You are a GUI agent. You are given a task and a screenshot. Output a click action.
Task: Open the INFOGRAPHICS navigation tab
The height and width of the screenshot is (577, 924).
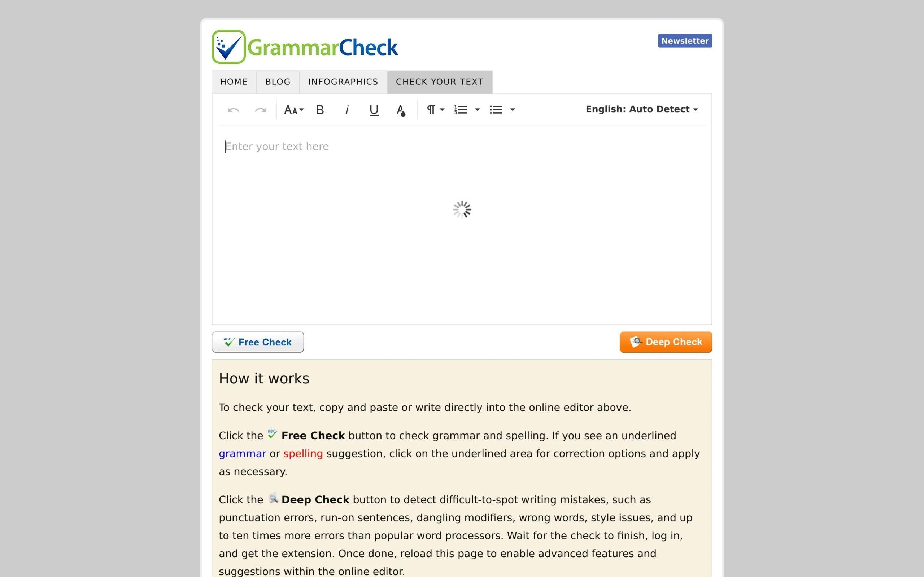343,82
